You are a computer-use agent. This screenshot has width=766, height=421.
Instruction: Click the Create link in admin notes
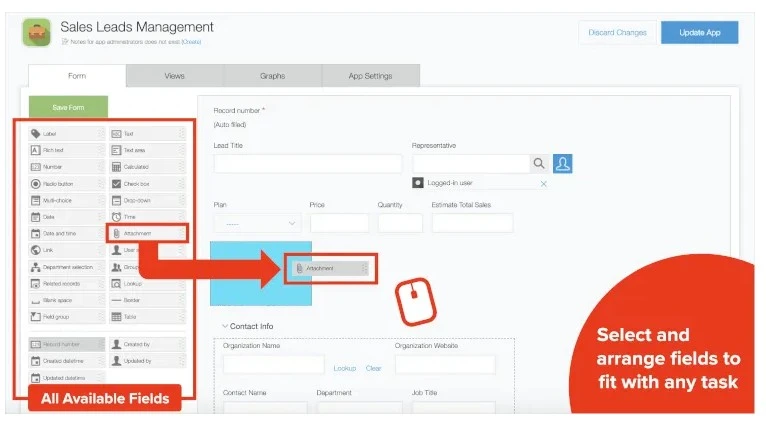pos(192,42)
